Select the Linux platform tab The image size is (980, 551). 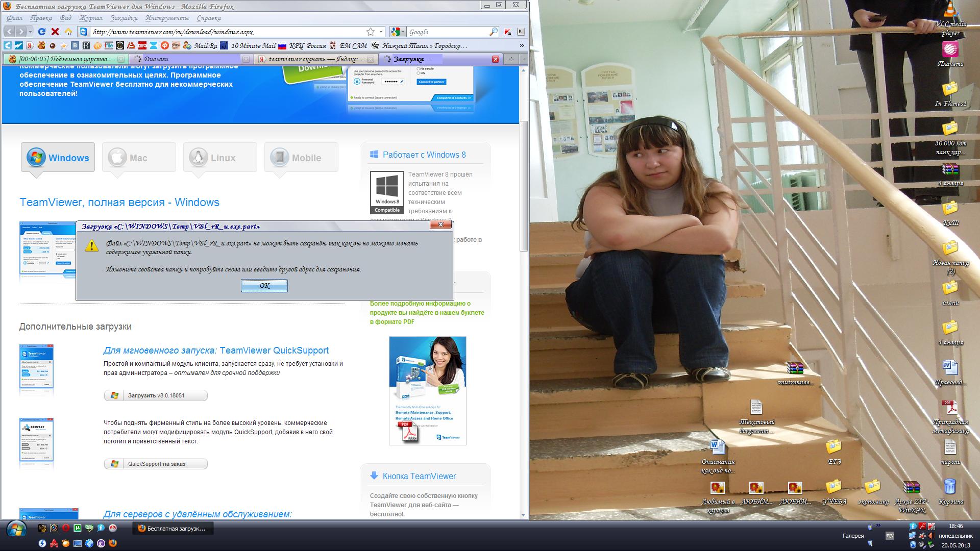220,158
